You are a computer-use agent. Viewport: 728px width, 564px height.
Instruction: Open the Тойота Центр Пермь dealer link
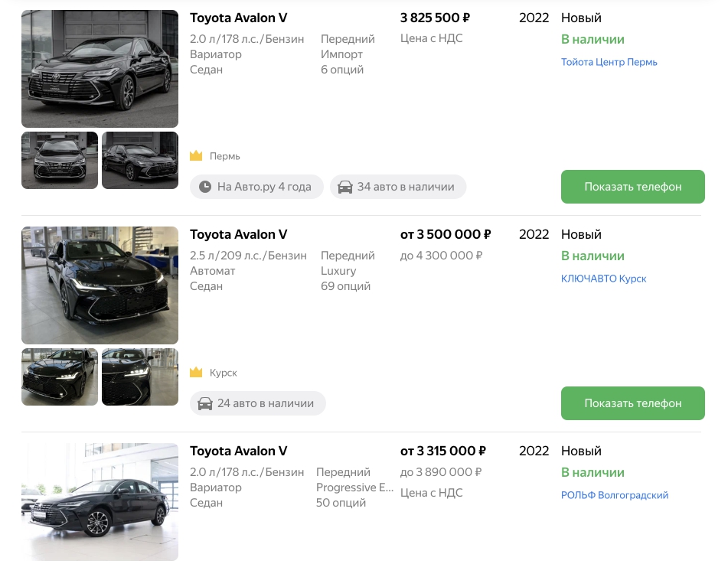click(x=609, y=62)
